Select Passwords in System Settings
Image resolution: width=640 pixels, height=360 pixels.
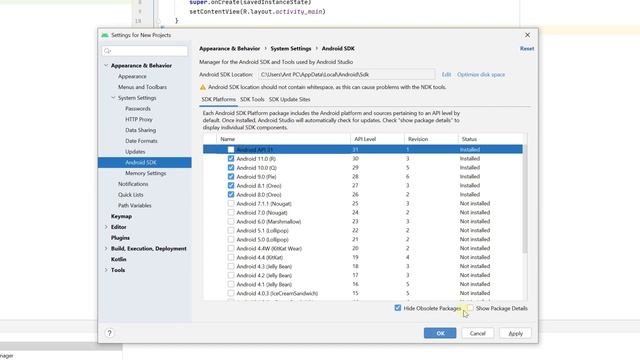coord(138,109)
